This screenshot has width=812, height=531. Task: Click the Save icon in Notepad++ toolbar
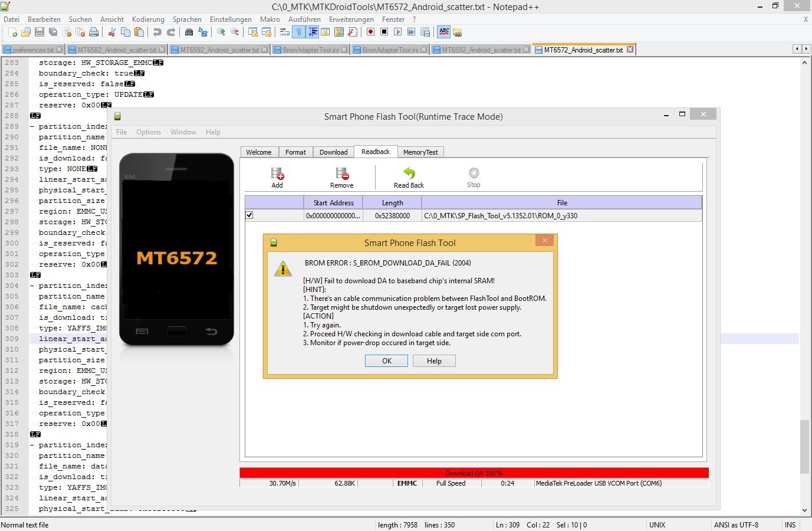[40, 32]
